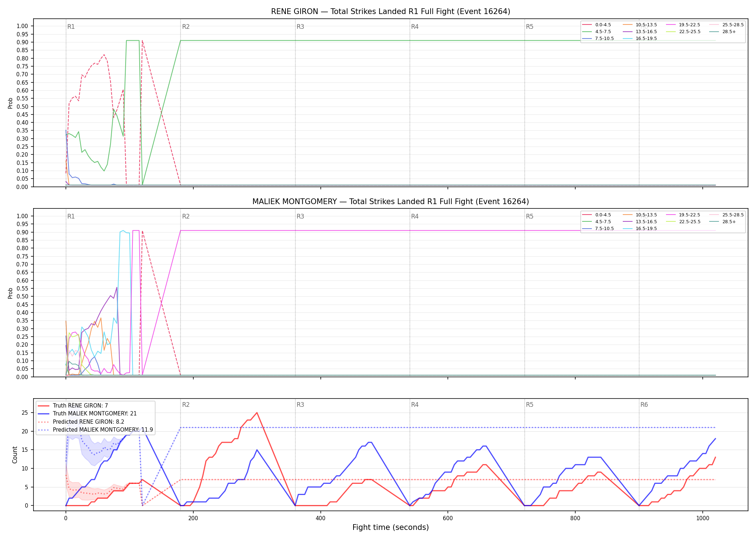The height and width of the screenshot is (540, 756).
Task: Click the "1.00" tick of the RENE GIRON chart
Action: (22, 26)
